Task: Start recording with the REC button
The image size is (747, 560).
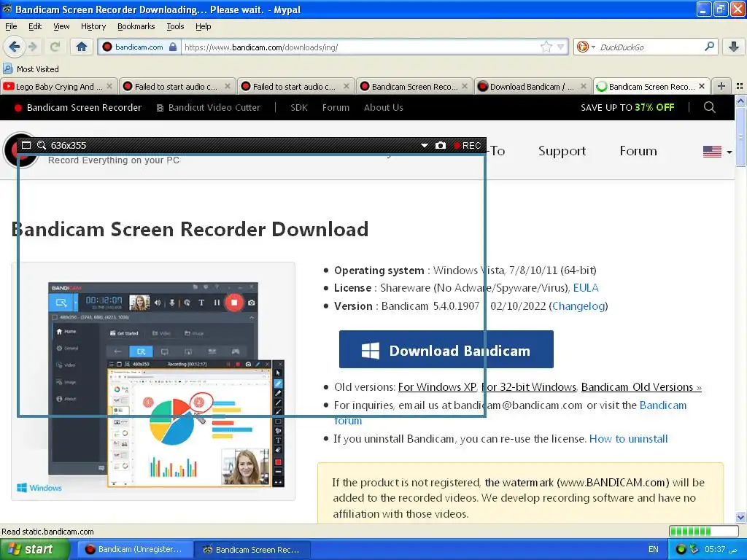Action: [468, 145]
